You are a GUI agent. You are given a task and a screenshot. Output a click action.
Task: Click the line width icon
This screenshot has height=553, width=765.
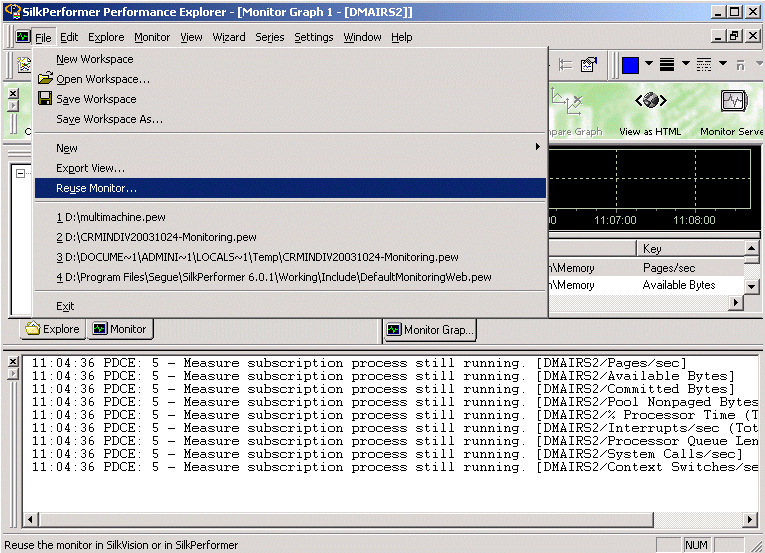coord(667,64)
